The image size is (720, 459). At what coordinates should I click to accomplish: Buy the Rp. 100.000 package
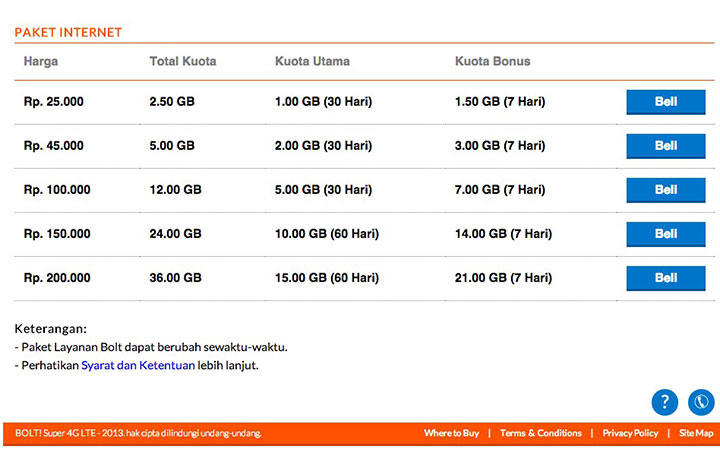pos(666,190)
